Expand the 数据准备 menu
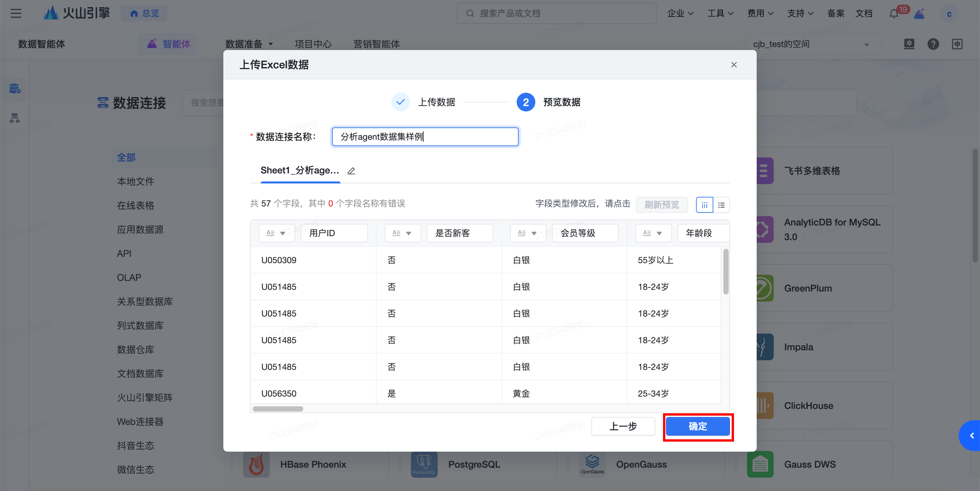The width and height of the screenshot is (980, 491). pos(249,44)
